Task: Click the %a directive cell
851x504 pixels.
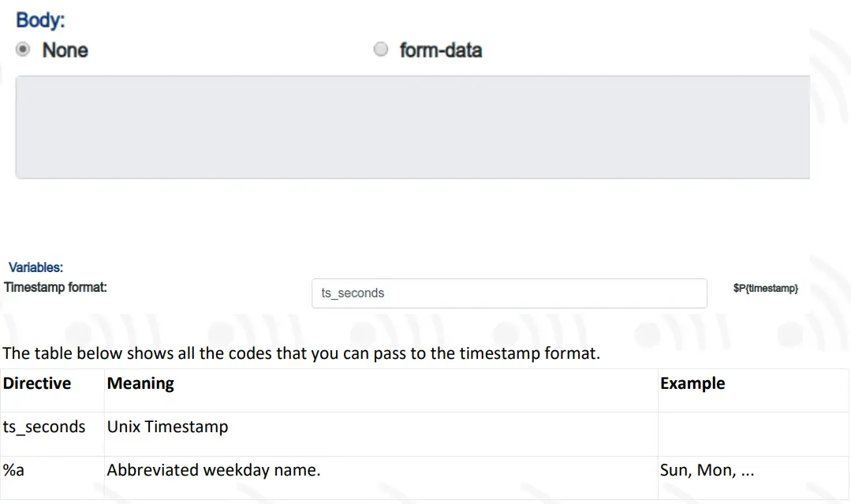Action: point(14,470)
